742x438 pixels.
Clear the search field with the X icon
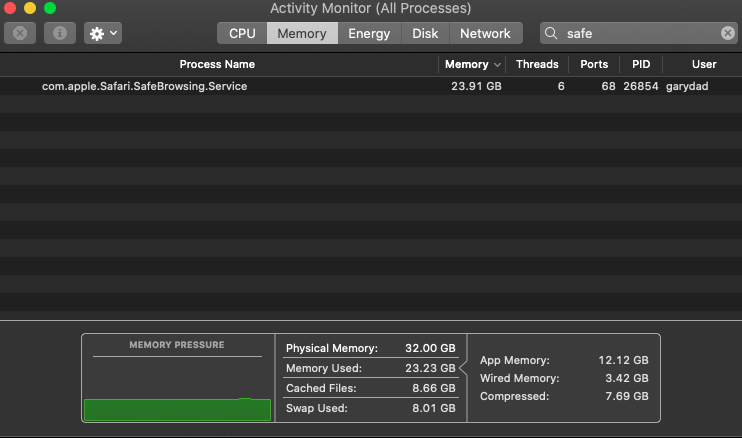727,33
